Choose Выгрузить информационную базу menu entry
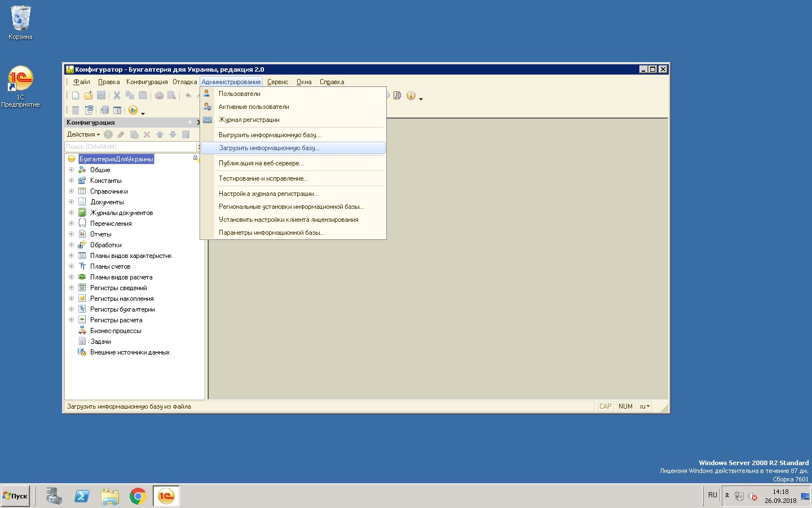 (293, 135)
